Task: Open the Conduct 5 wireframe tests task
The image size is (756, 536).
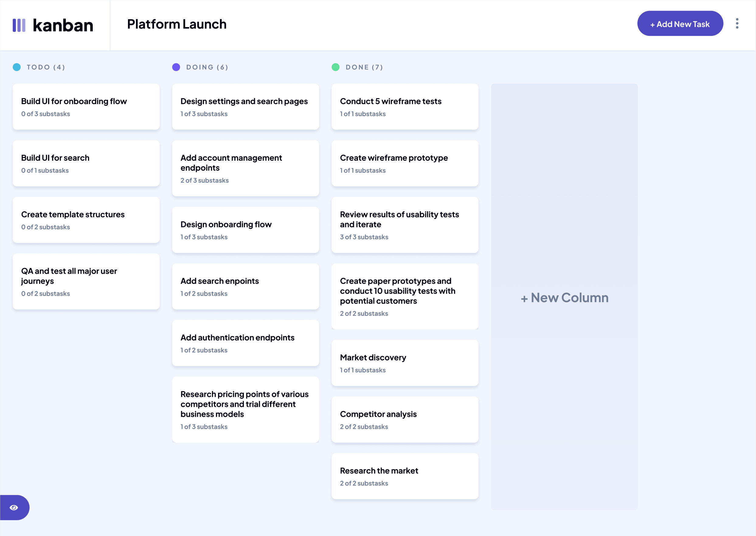Action: pos(404,107)
